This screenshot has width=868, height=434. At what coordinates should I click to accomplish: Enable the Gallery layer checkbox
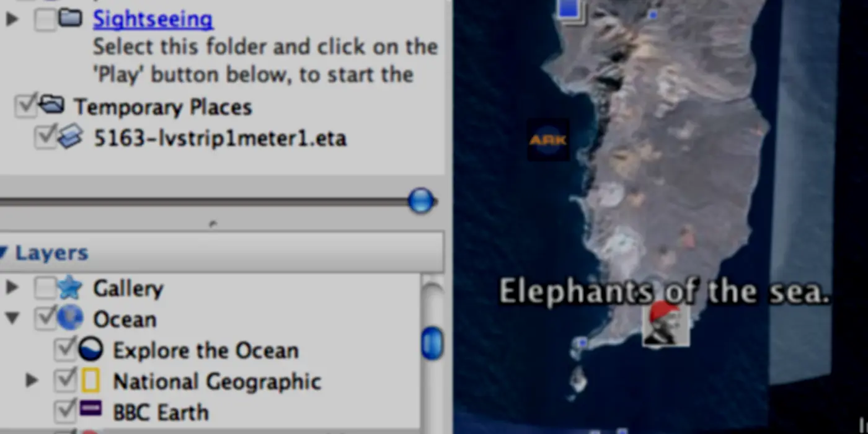(45, 288)
